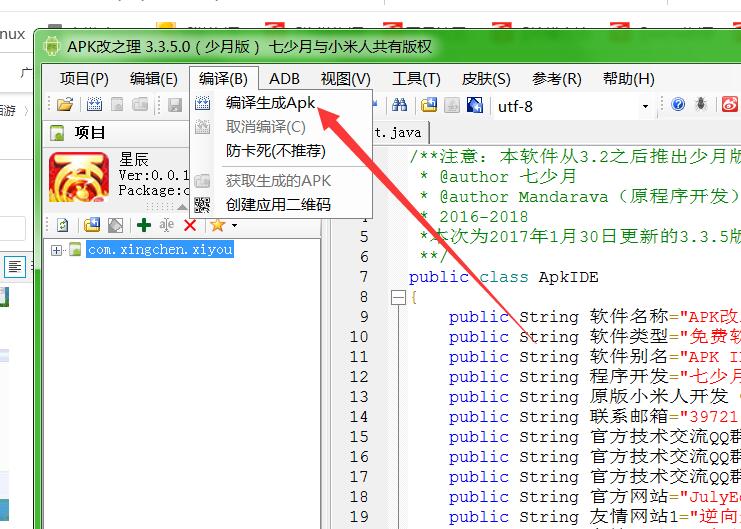The height and width of the screenshot is (529, 741).
Task: Click the bug icon in toolbar
Action: coord(701,105)
